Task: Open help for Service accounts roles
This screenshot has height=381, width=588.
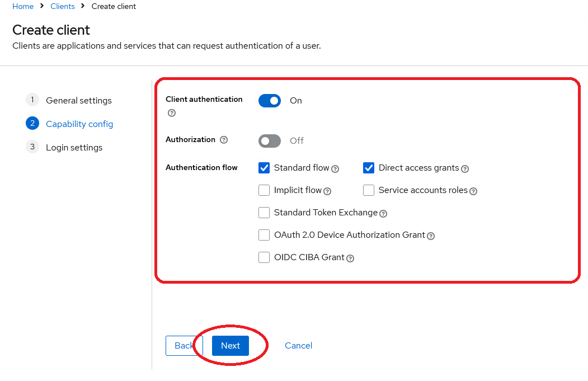Action: coord(473,191)
